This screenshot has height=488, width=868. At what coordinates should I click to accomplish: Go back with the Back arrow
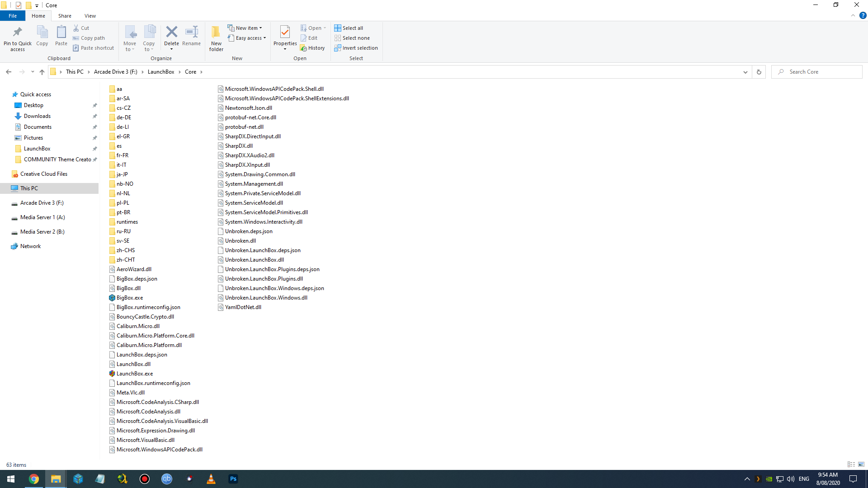click(x=9, y=72)
